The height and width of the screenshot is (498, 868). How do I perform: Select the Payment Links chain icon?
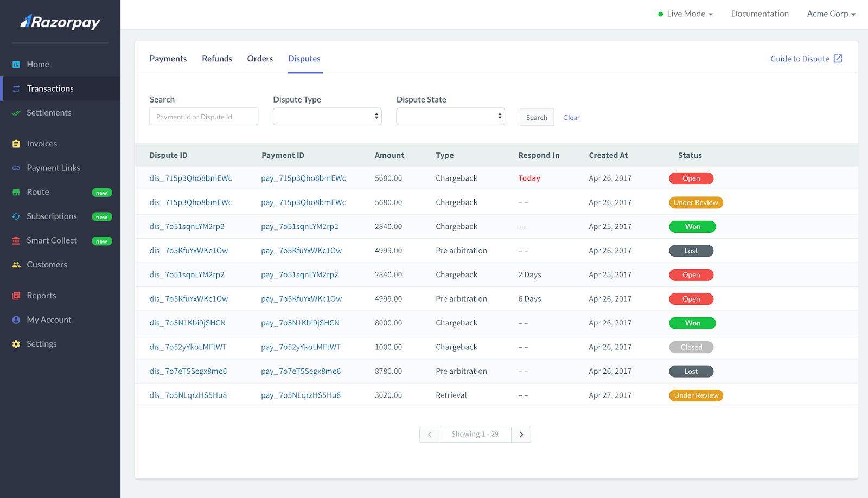pos(16,168)
